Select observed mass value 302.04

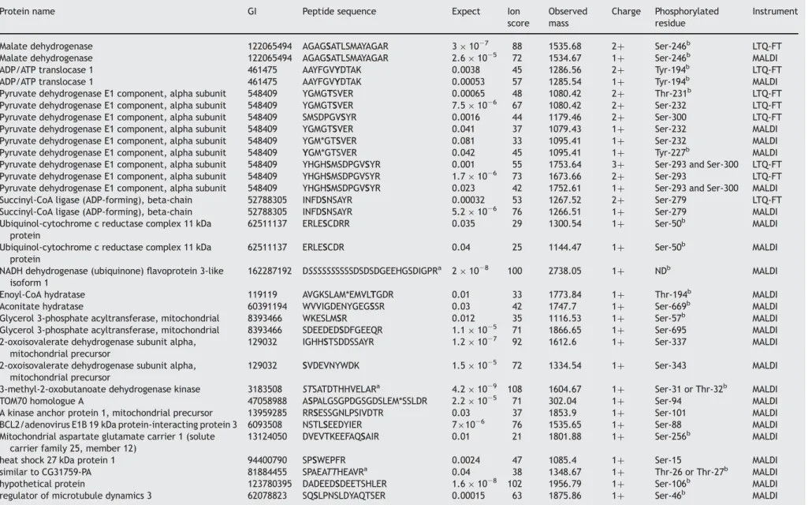(x=562, y=402)
